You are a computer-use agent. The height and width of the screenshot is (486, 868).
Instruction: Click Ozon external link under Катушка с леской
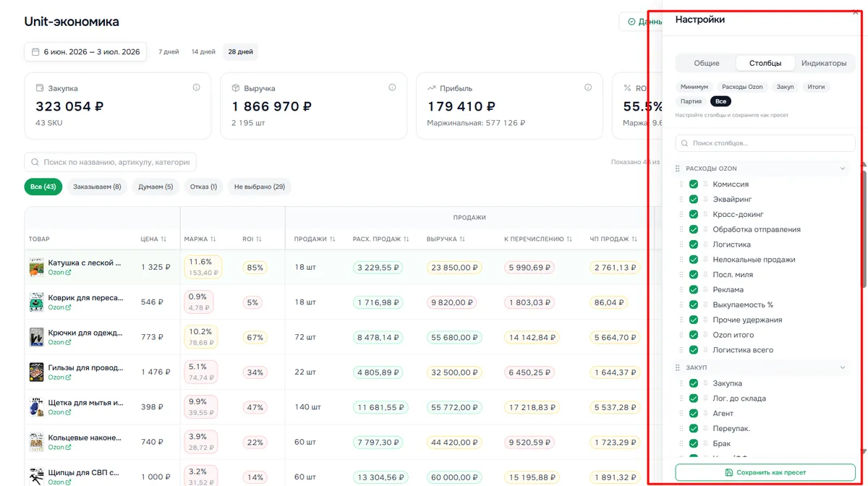click(x=59, y=273)
